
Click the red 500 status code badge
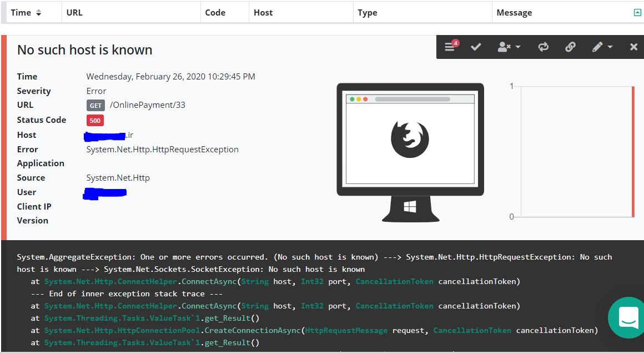95,120
